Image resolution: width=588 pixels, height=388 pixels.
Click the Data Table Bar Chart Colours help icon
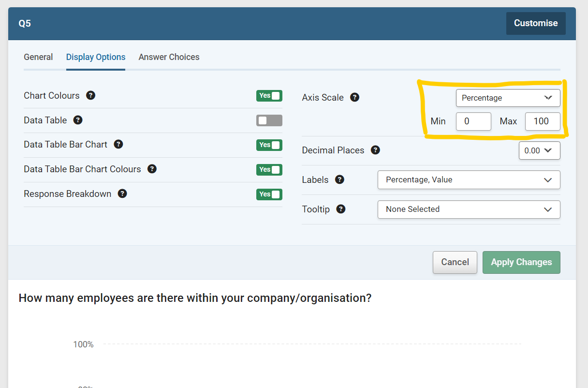click(x=152, y=169)
